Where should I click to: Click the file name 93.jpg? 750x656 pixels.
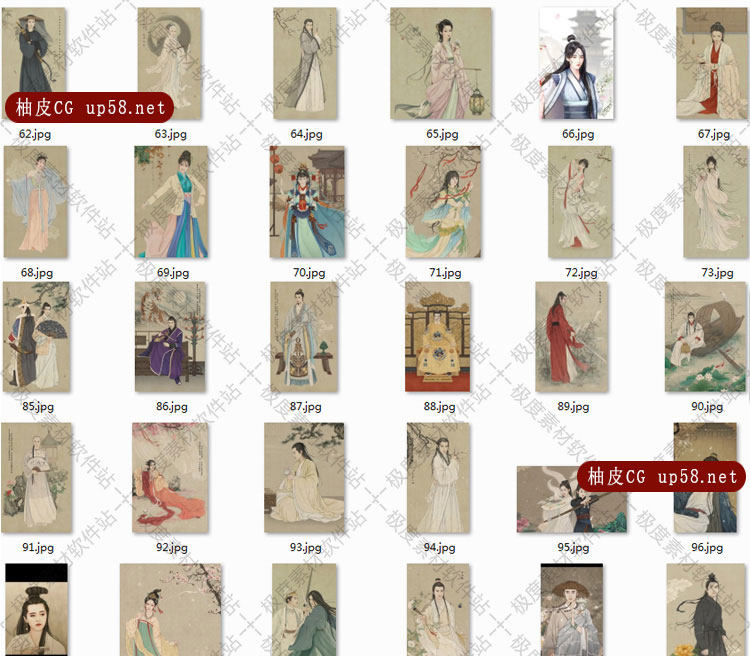[306, 547]
